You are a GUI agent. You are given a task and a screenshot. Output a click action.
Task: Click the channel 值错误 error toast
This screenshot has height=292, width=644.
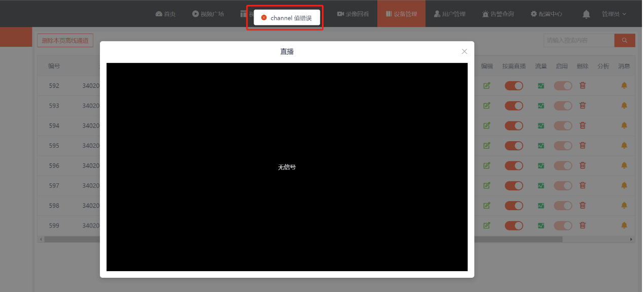click(x=287, y=18)
